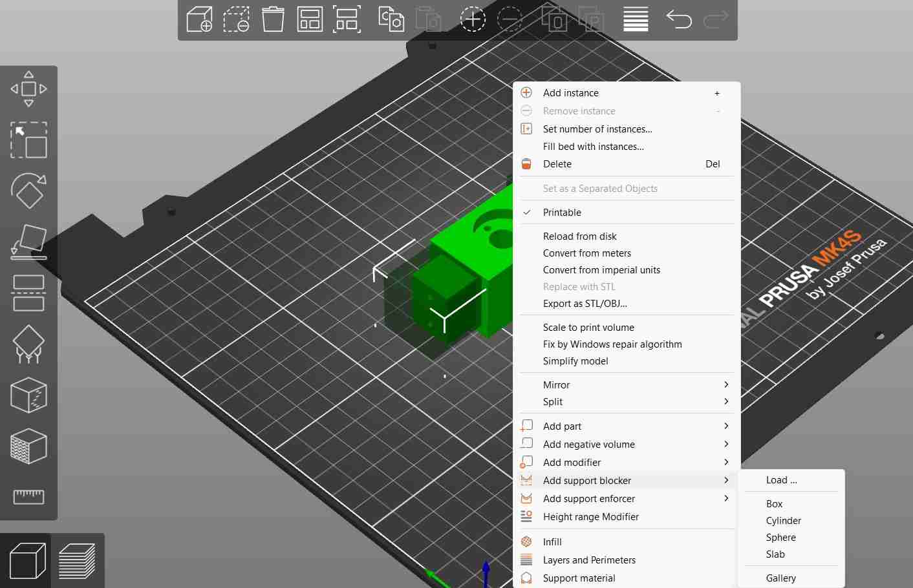Choose Reload from disk
913x588 pixels.
pyautogui.click(x=628, y=236)
